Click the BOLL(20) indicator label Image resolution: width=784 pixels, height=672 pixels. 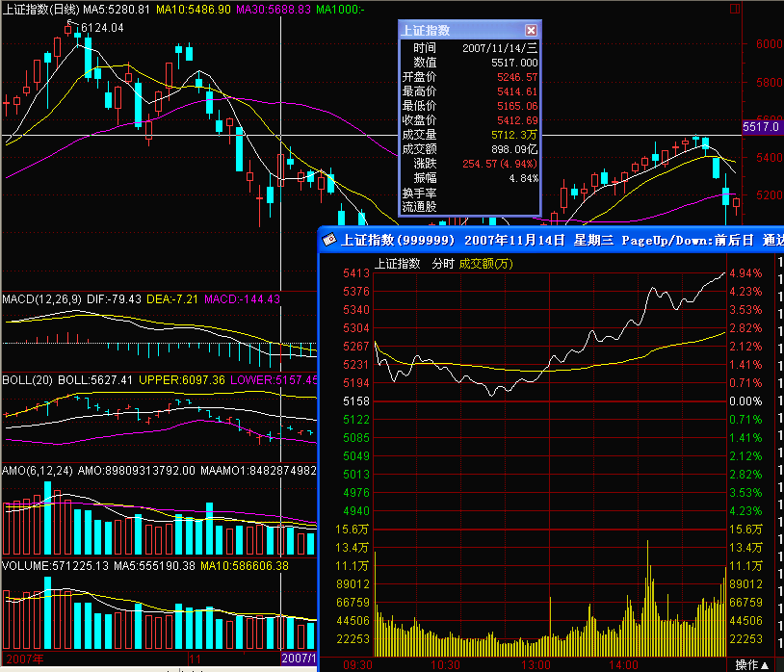(25, 380)
